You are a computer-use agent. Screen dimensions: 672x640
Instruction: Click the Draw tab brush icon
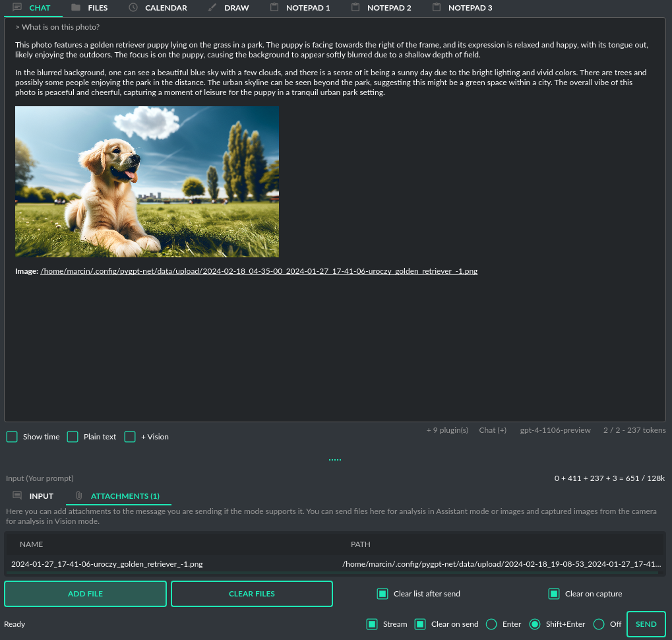(212, 8)
